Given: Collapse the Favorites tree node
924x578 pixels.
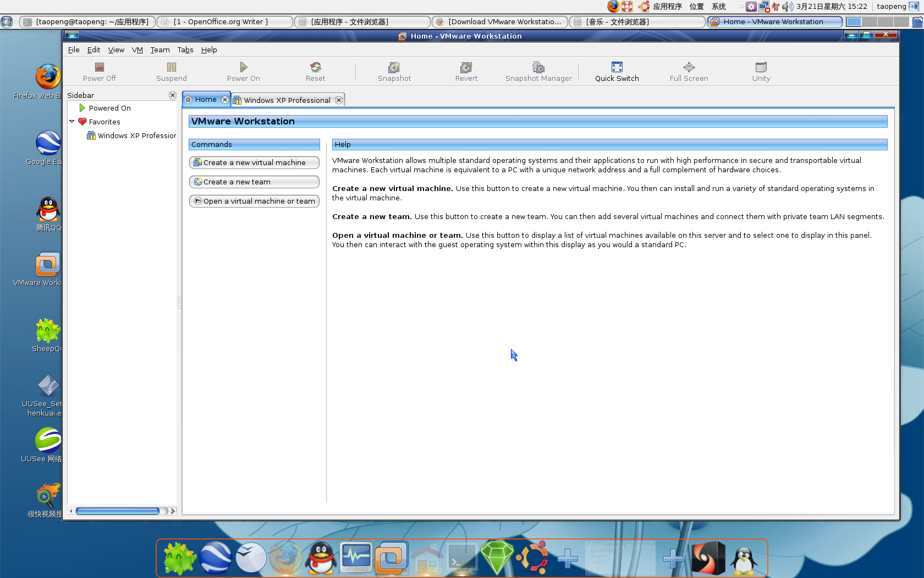Looking at the screenshot, I should point(71,122).
